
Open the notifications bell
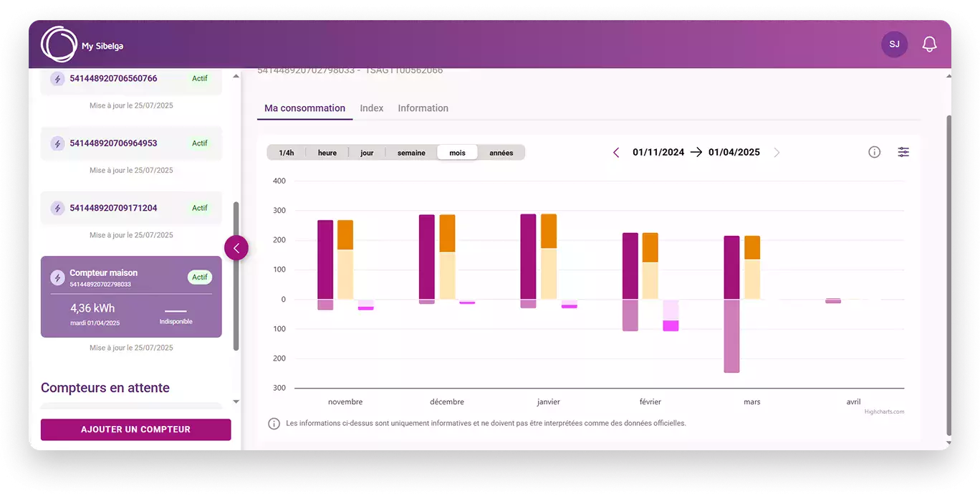[929, 44]
